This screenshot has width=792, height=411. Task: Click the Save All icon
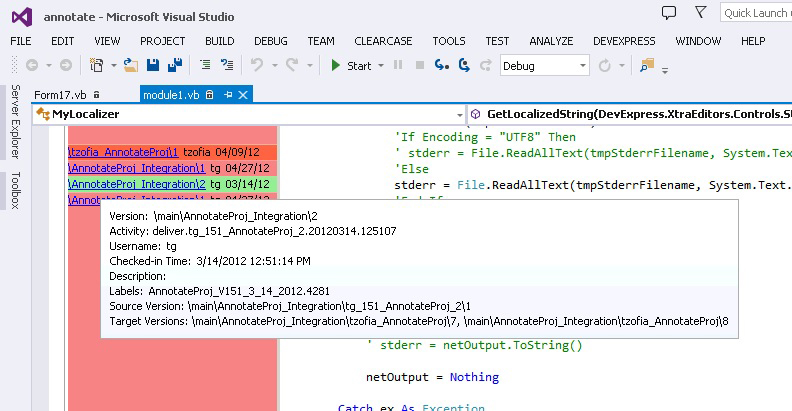pyautogui.click(x=175, y=65)
